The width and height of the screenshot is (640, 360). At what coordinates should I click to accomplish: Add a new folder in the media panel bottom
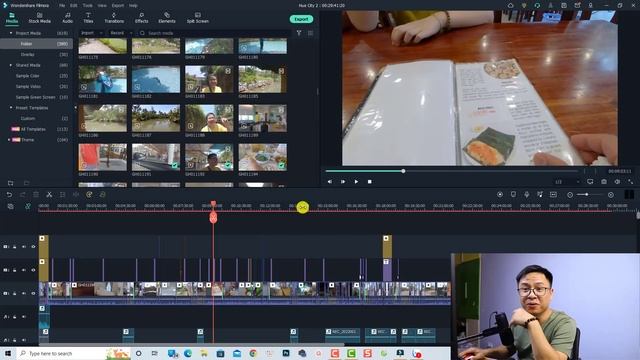11,183
